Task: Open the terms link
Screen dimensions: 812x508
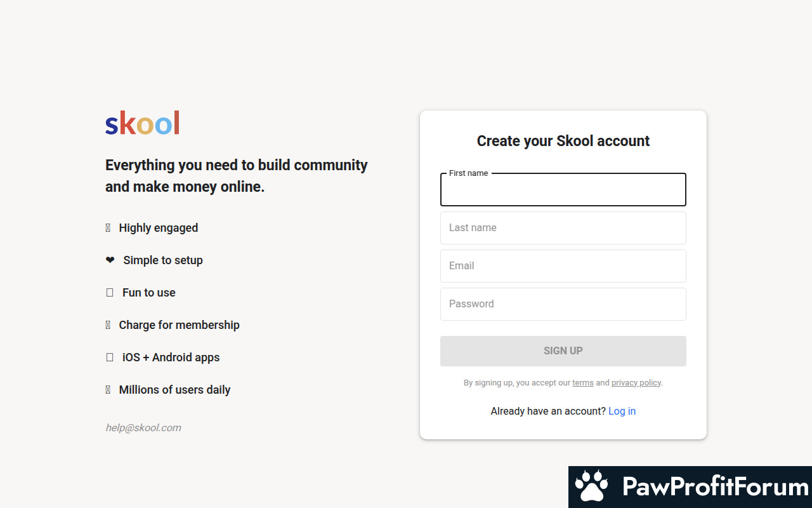Action: click(x=583, y=383)
